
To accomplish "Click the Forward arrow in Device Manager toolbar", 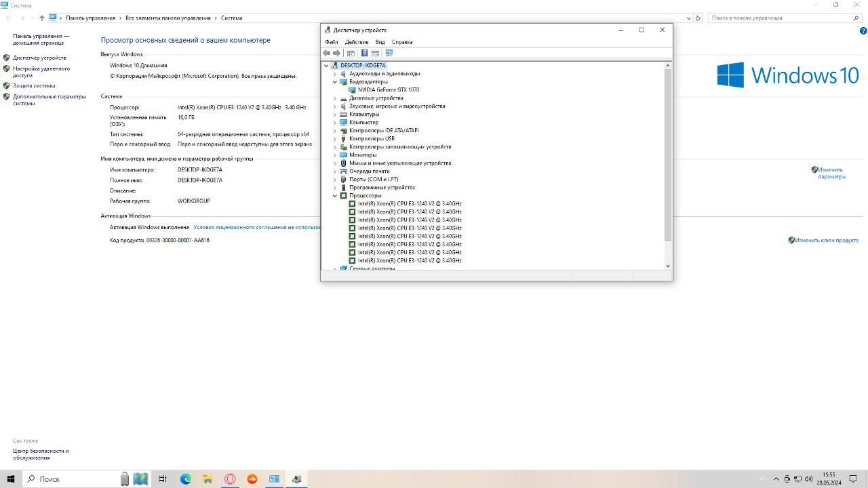I will point(336,53).
